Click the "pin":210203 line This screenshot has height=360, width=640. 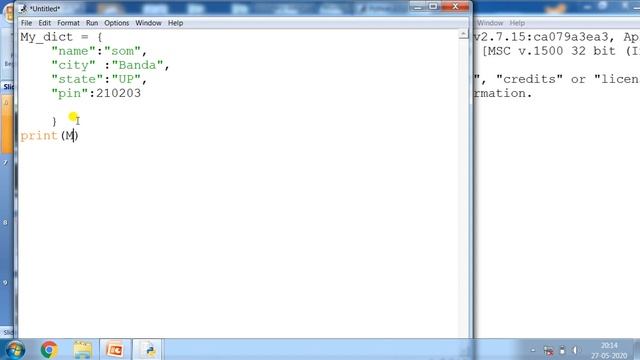pyautogui.click(x=96, y=93)
